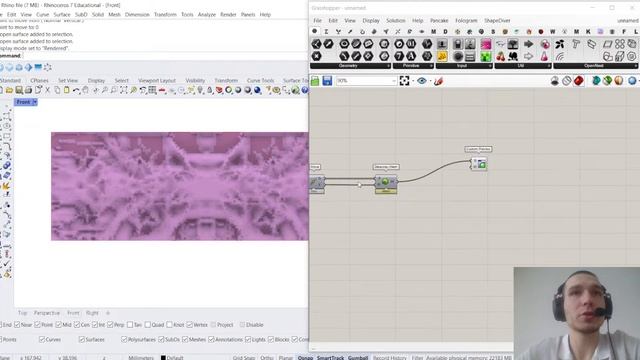Image resolution: width=640 pixels, height=360 pixels.
Task: Click the black right-arrow icon in Util group
Action: click(529, 44)
